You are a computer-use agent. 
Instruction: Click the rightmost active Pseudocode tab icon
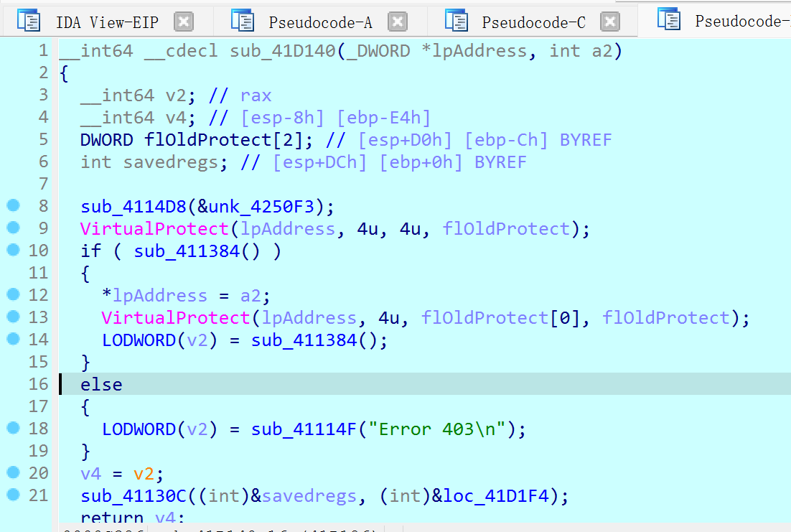coord(669,20)
